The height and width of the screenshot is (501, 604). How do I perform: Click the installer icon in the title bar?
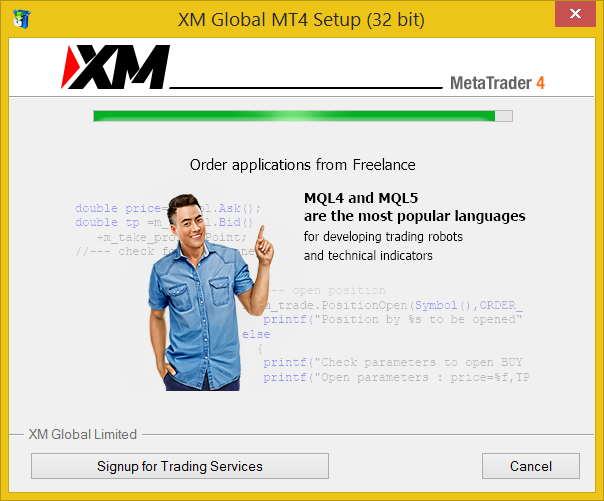22,18
